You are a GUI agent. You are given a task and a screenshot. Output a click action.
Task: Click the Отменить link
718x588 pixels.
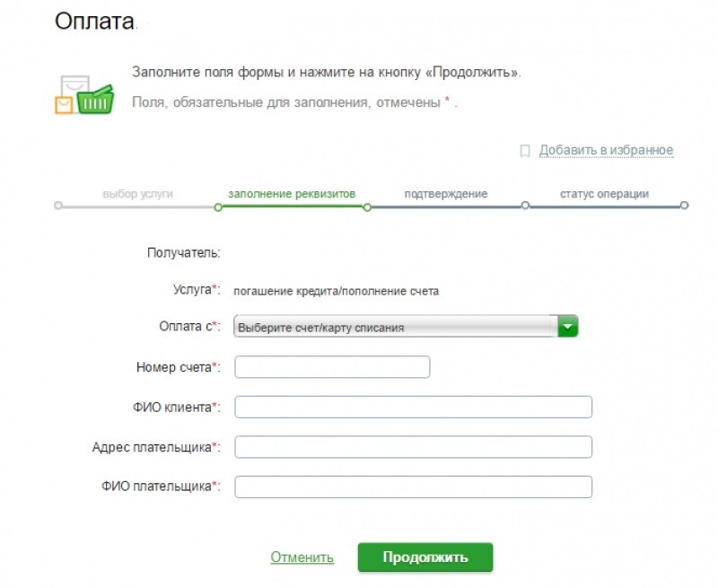302,557
